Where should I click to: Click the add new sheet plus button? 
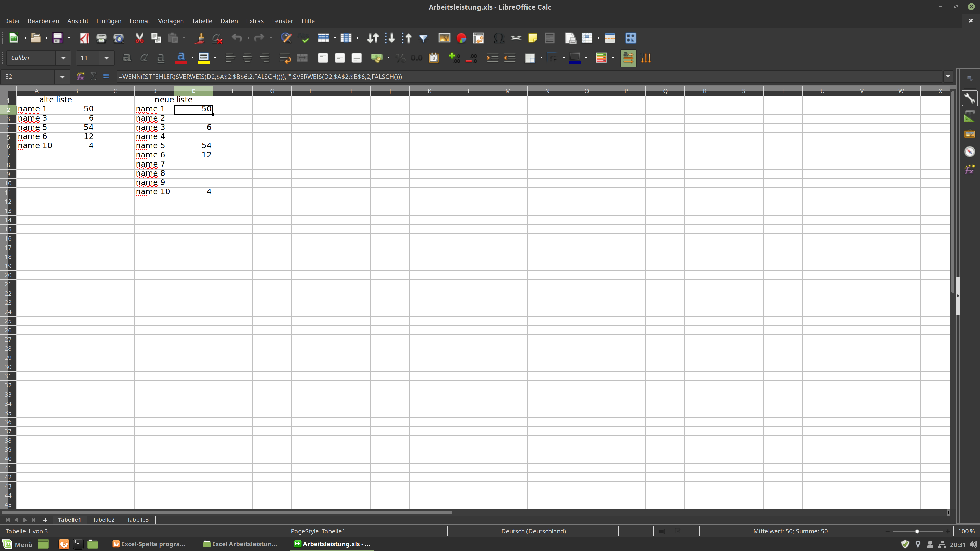click(x=45, y=520)
